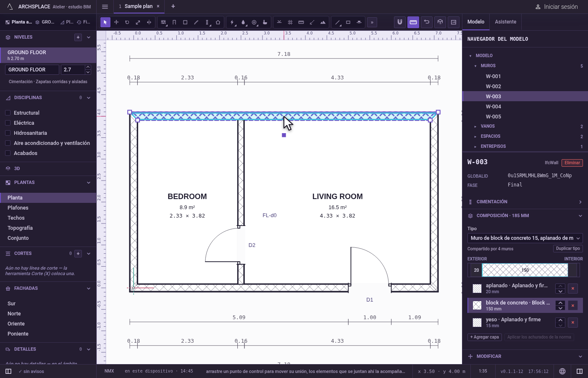Open the globe language icon in status bar

pos(562,371)
